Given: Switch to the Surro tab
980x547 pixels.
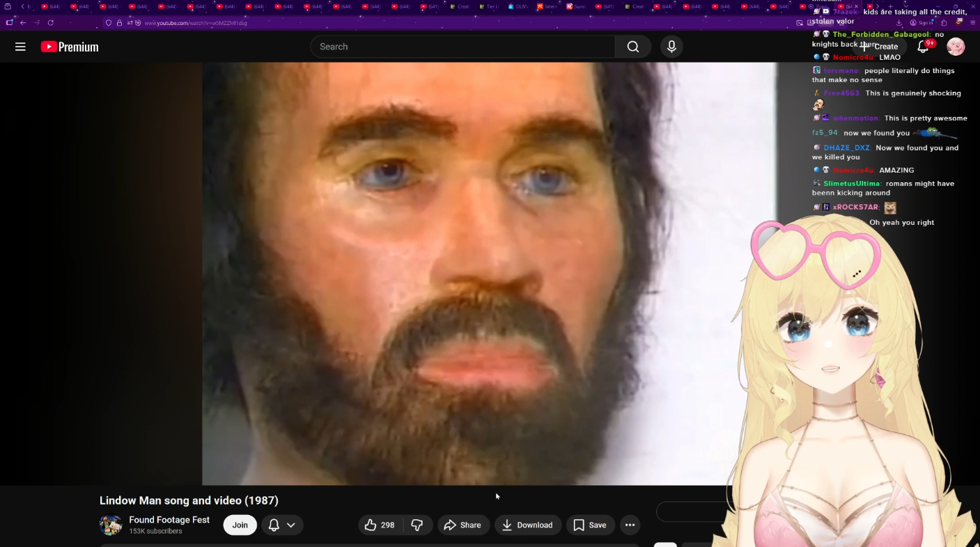Looking at the screenshot, I should tap(577, 6).
